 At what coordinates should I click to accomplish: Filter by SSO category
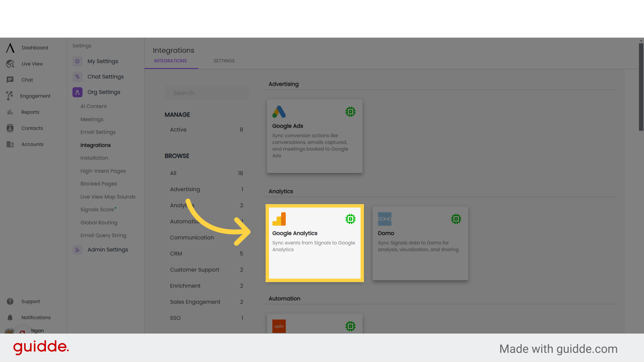tap(206, 318)
